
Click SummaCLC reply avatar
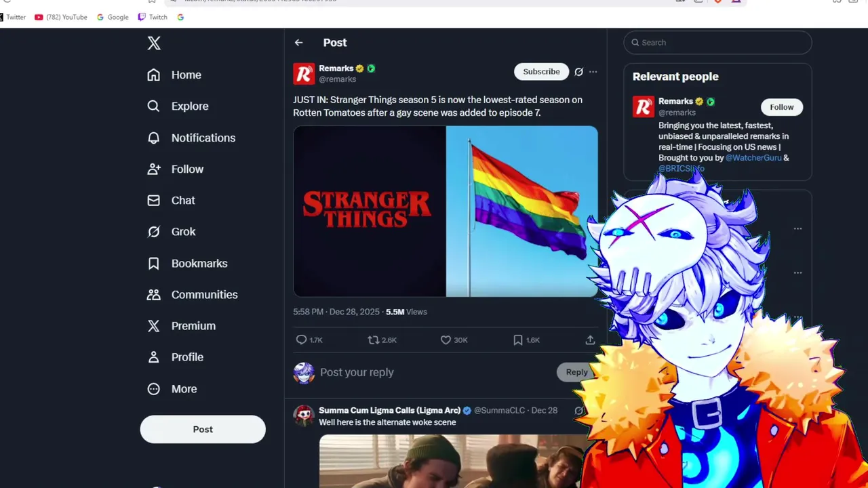304,415
